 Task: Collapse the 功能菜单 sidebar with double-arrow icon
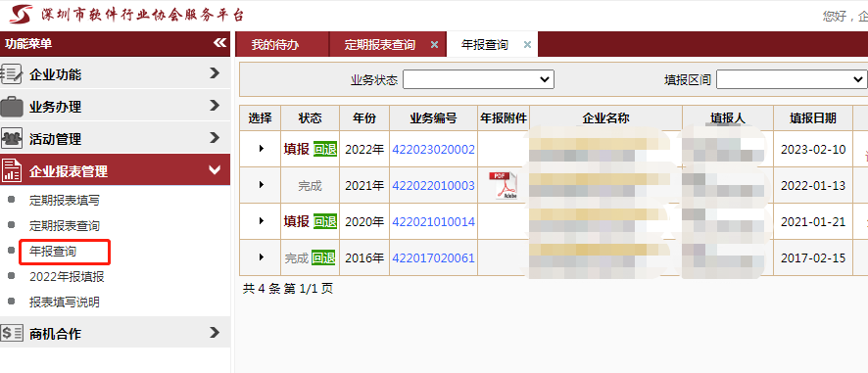[219, 43]
